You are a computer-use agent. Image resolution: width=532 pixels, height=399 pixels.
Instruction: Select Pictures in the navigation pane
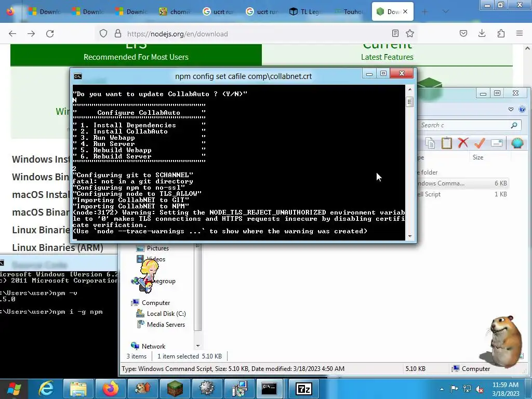point(158,248)
